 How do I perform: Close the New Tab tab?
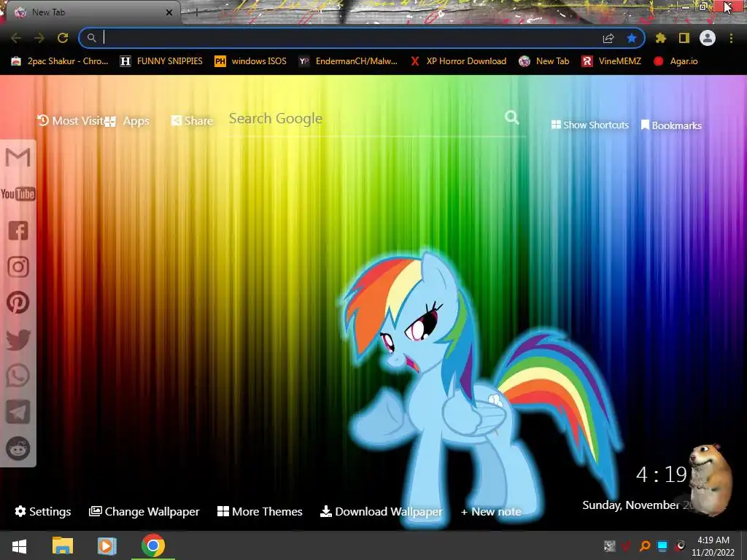click(x=169, y=13)
